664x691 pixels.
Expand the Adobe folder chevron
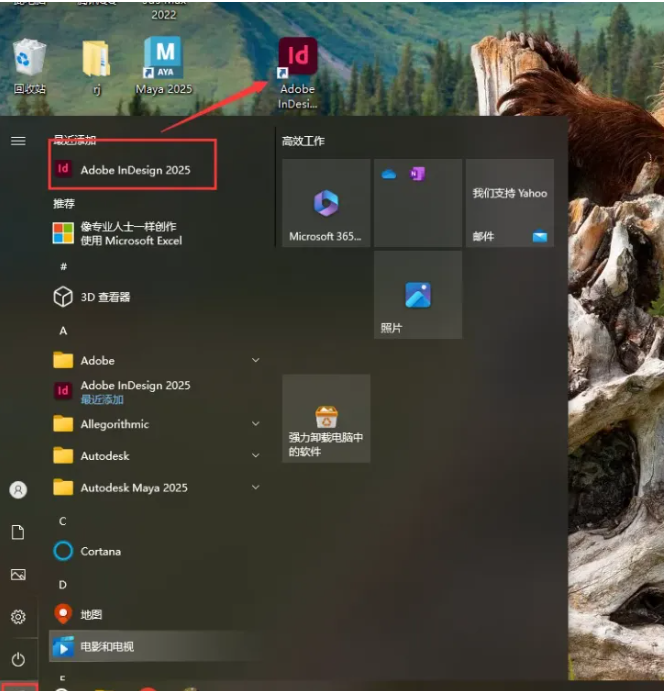(x=256, y=360)
